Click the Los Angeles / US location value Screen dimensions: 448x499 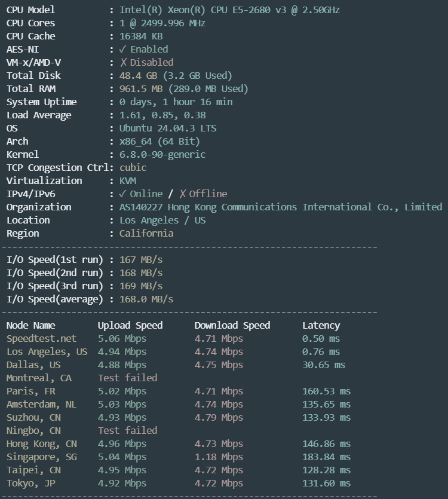tap(162, 221)
